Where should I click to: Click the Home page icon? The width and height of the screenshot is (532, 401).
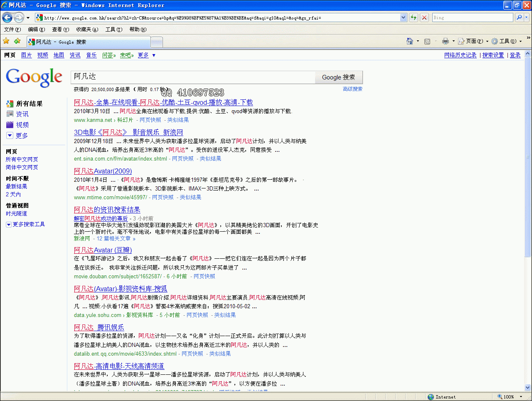tap(410, 41)
